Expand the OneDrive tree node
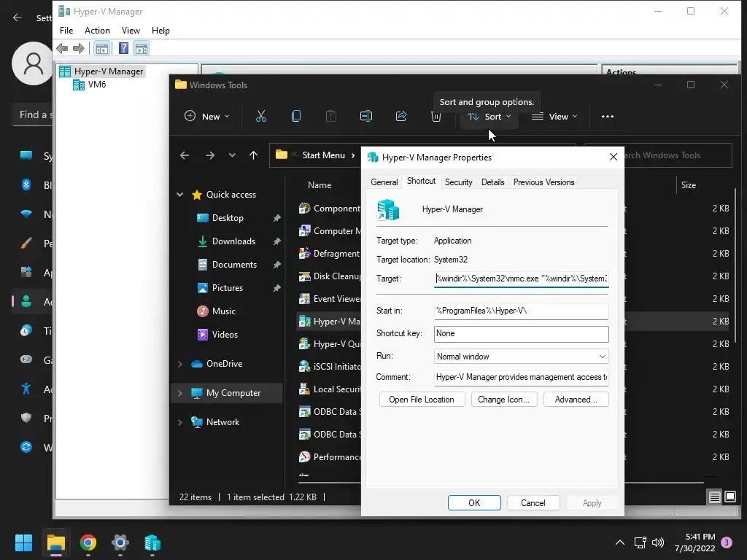 point(180,364)
